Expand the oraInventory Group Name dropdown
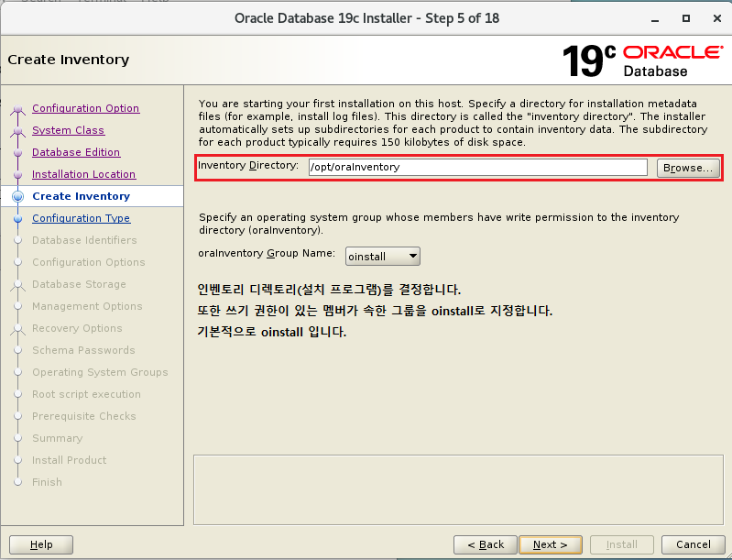Image resolution: width=732 pixels, height=560 pixels. click(382, 257)
